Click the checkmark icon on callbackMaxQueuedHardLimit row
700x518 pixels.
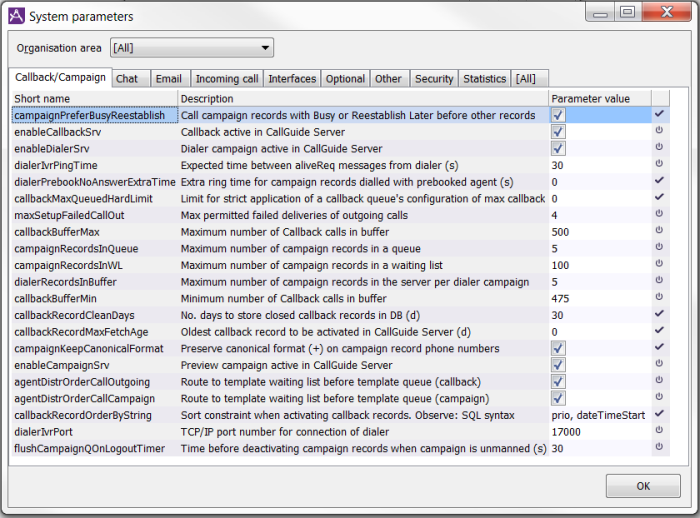click(658, 198)
